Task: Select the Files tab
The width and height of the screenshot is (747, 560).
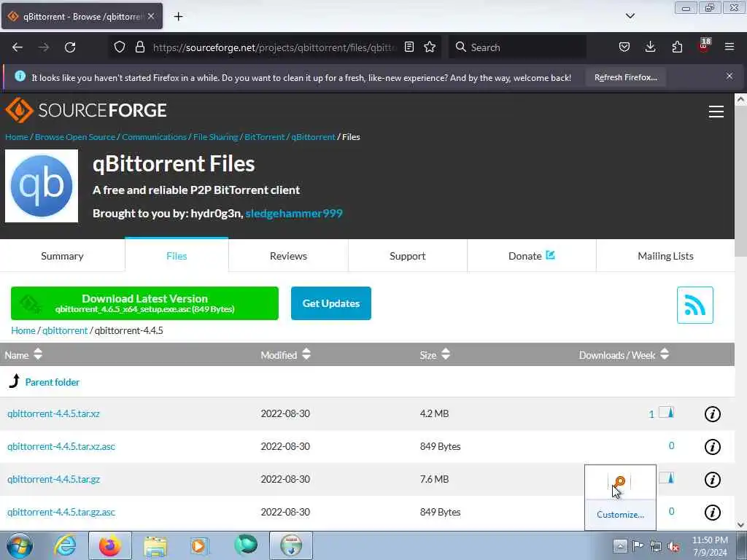Action: [177, 256]
